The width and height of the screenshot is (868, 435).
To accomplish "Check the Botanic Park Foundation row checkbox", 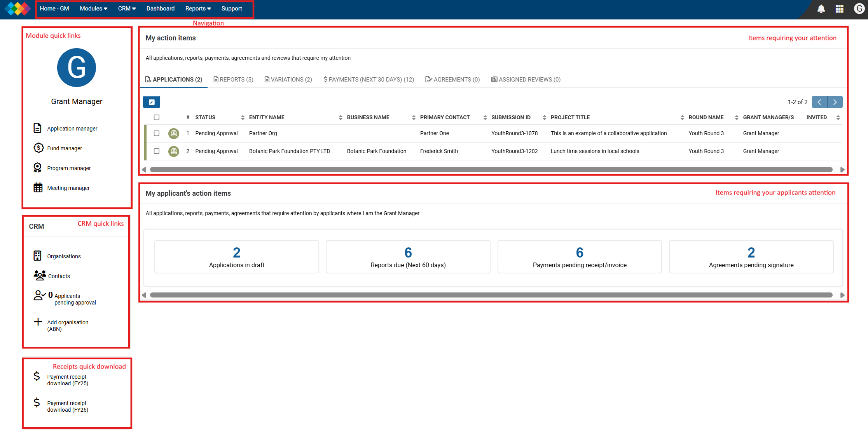I will point(157,151).
